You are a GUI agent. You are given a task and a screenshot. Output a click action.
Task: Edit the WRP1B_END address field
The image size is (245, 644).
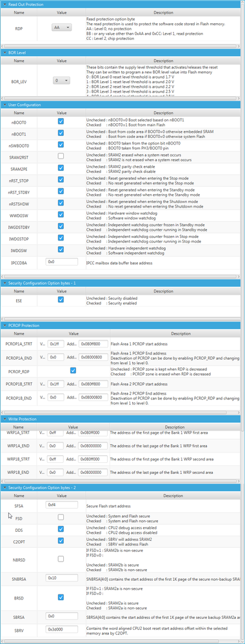pos(93,472)
